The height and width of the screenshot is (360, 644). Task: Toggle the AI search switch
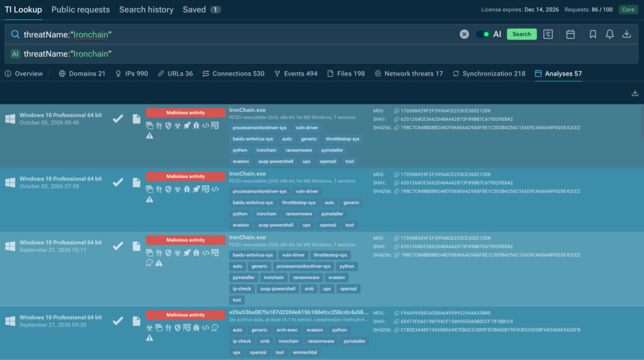coord(482,34)
